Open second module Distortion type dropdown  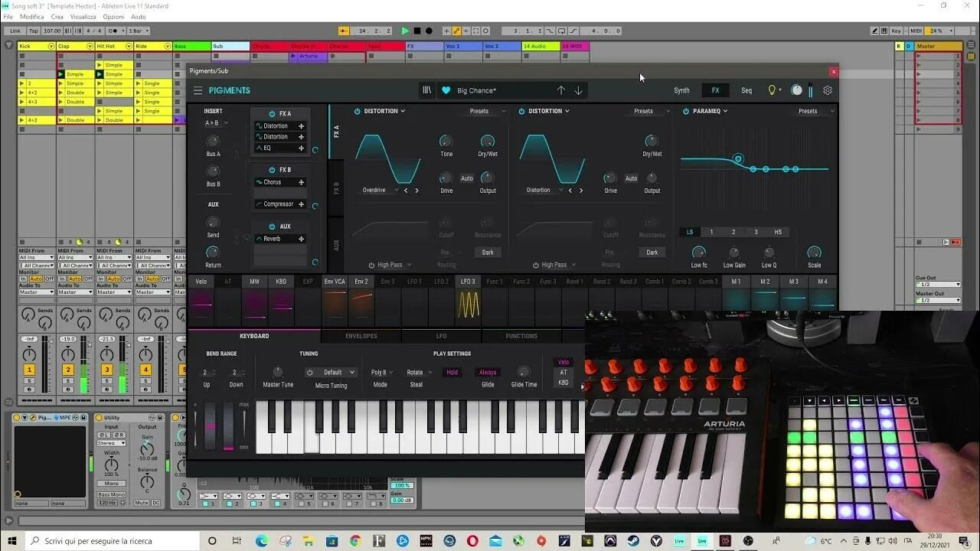tap(544, 191)
